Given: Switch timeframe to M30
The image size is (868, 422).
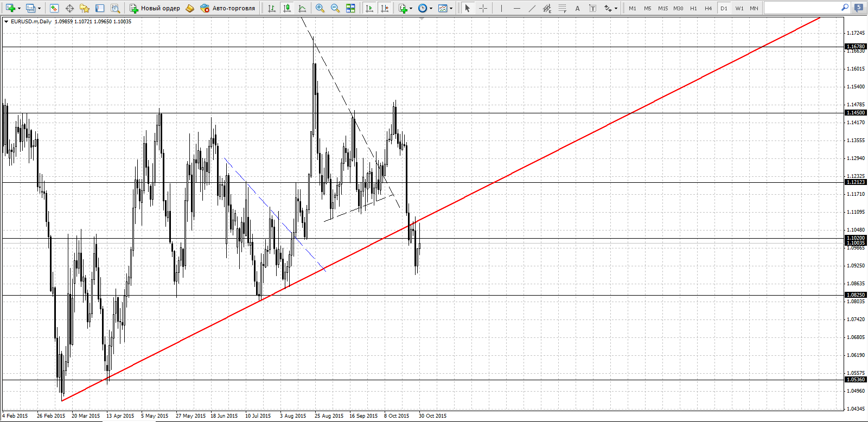Looking at the screenshot, I should point(678,8).
